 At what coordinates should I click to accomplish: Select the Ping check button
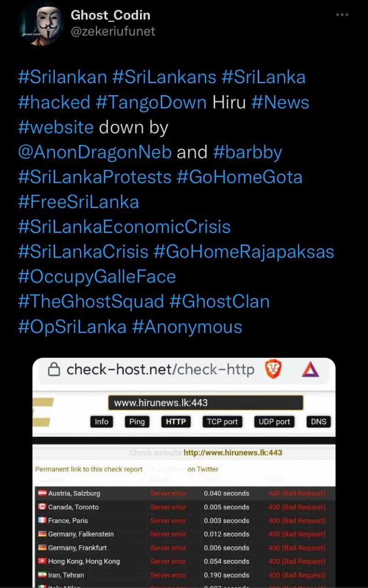137,422
